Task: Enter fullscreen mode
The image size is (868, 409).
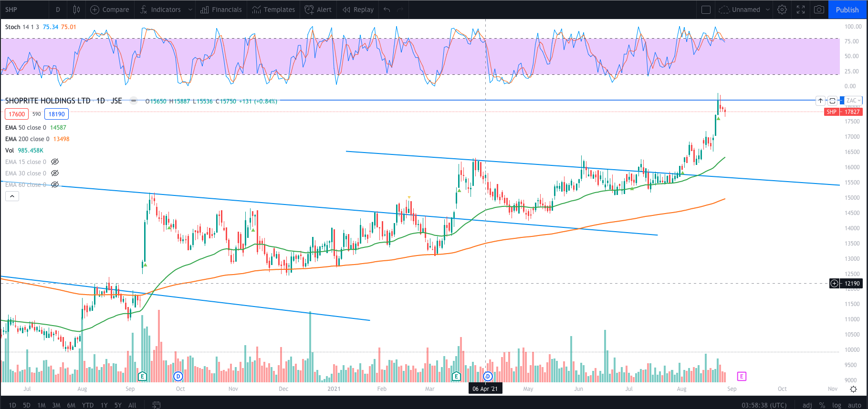Action: (x=801, y=10)
